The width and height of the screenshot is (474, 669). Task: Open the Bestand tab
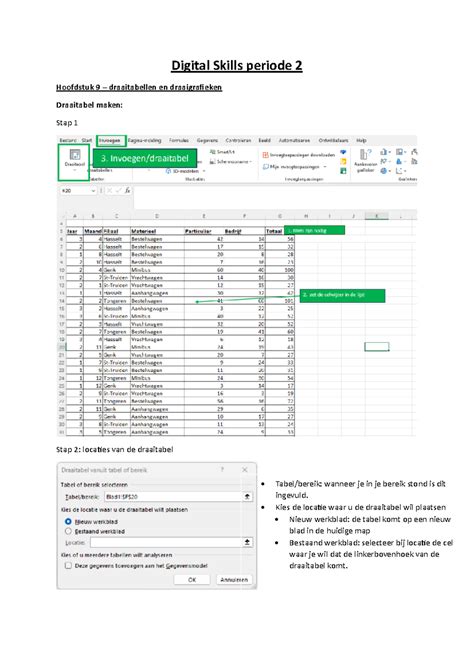click(x=68, y=140)
